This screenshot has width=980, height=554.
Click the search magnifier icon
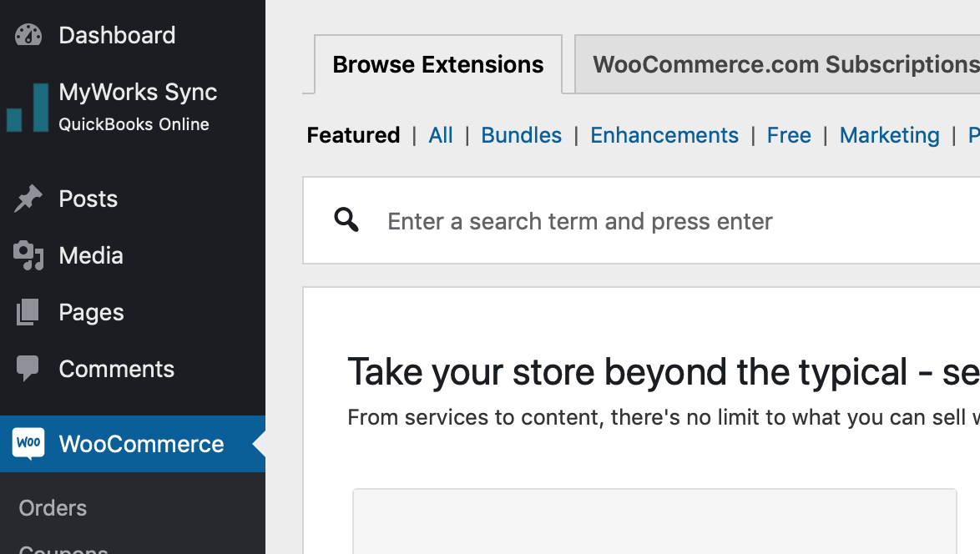[346, 220]
